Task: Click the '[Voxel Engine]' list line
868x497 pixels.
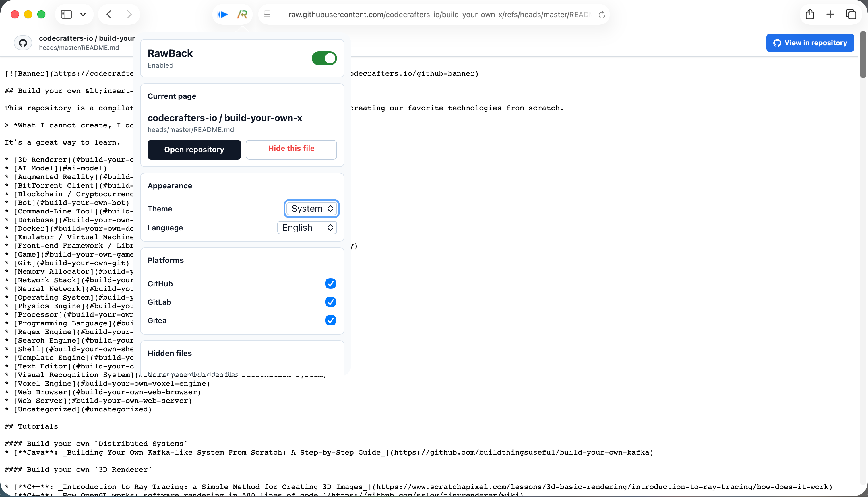Action: click(x=107, y=383)
